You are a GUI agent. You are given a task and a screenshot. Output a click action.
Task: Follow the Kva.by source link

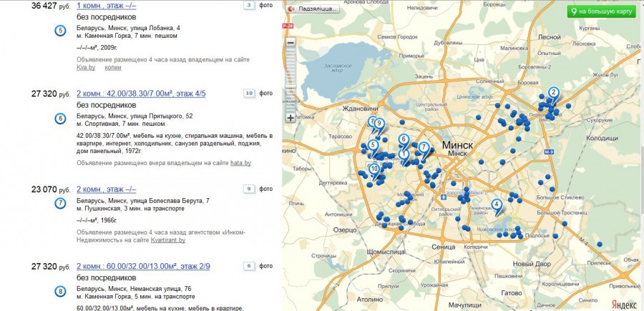click(x=86, y=67)
